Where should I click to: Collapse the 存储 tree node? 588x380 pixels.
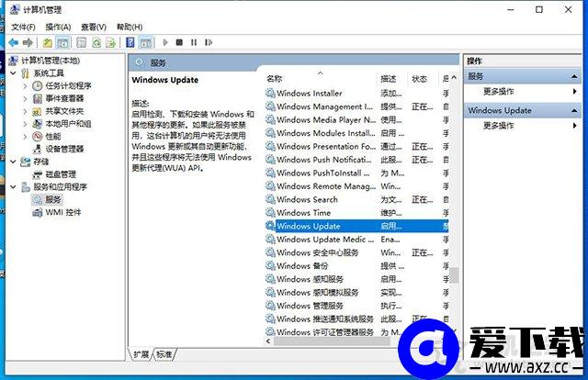14,162
